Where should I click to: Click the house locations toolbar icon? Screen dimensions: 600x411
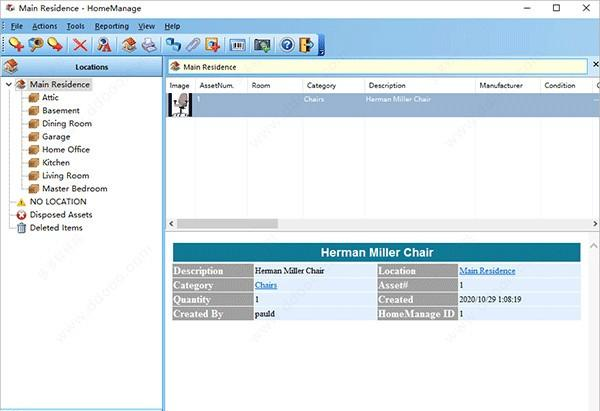pos(129,45)
